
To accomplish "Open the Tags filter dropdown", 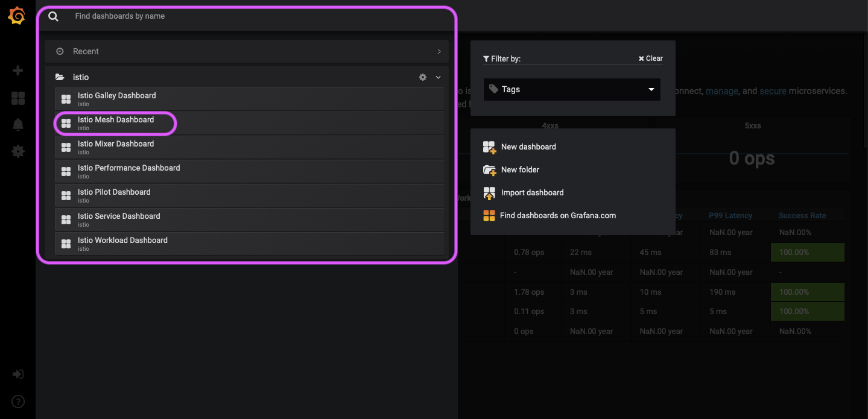I will (571, 89).
